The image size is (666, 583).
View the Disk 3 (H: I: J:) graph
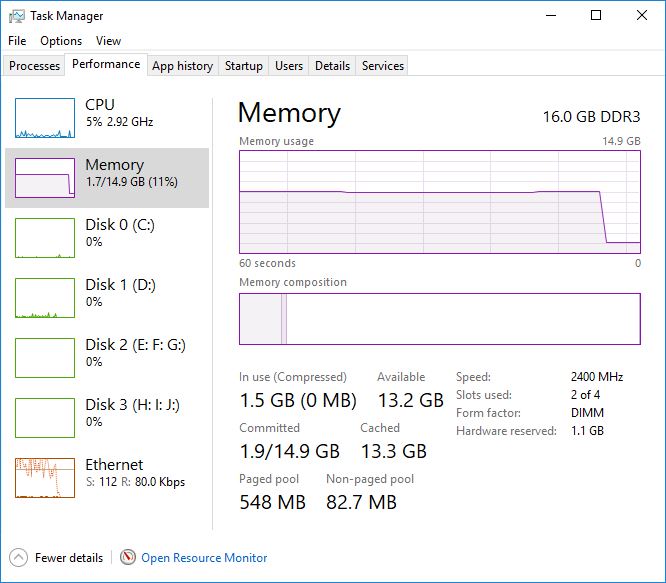[x=45, y=418]
